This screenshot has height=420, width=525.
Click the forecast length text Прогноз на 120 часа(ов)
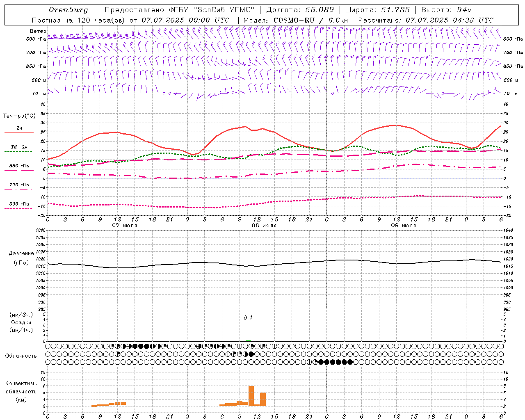pos(79,20)
